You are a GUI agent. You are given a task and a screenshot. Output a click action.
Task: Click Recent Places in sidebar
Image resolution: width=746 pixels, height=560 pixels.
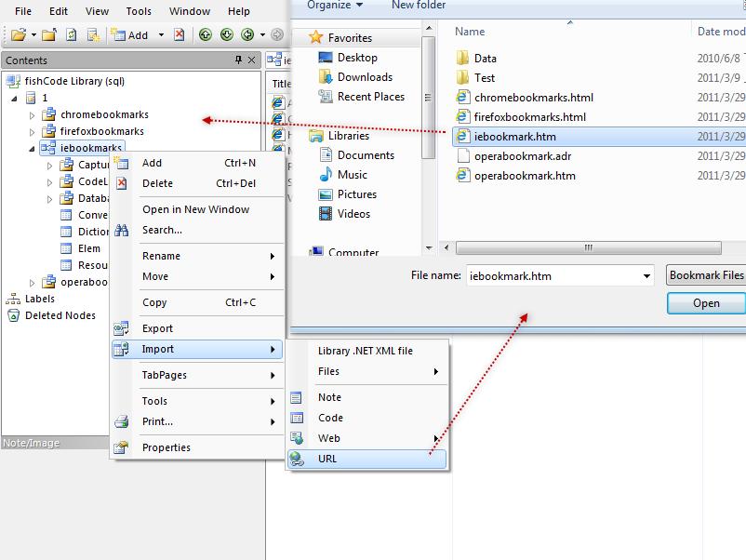click(x=370, y=97)
